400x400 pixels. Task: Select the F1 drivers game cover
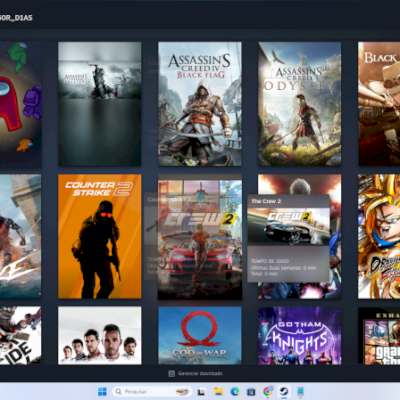click(x=100, y=335)
